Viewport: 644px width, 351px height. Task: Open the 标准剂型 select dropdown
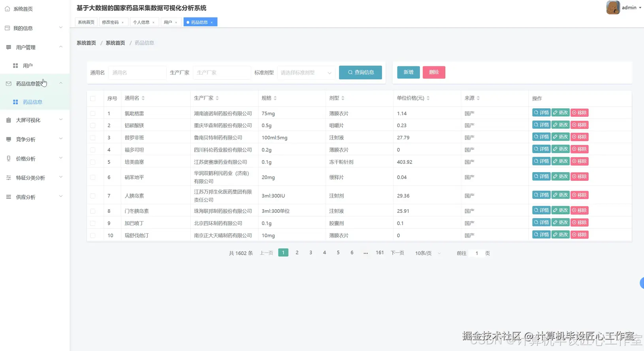pyautogui.click(x=306, y=73)
